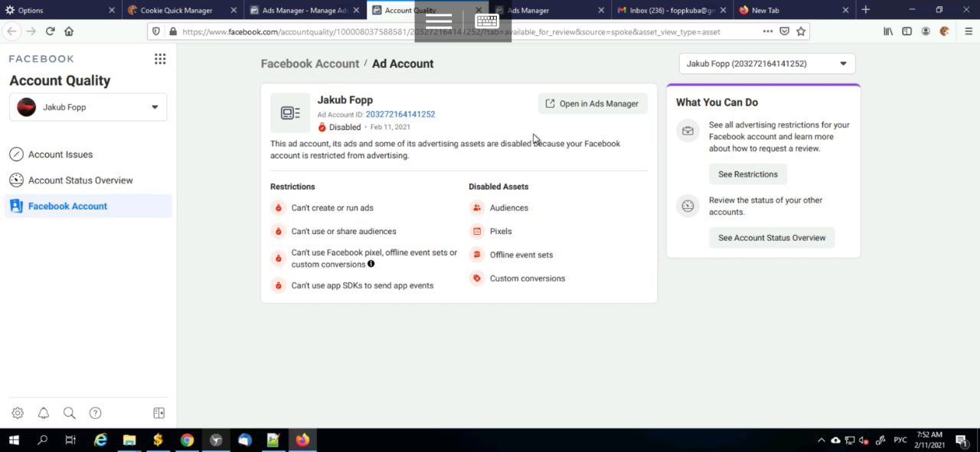
Task: Toggle Firefox sidebar view icon
Action: click(x=907, y=31)
